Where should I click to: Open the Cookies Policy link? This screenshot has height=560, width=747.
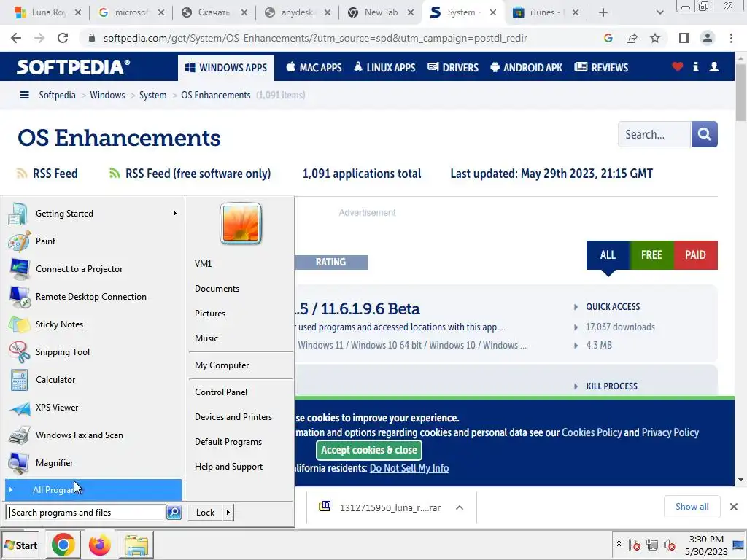592,432
